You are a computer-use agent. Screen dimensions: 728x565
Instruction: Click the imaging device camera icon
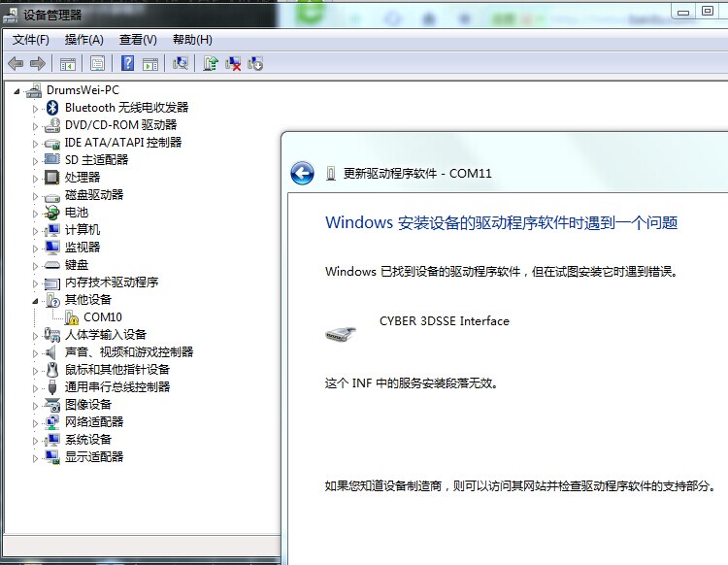tap(52, 405)
